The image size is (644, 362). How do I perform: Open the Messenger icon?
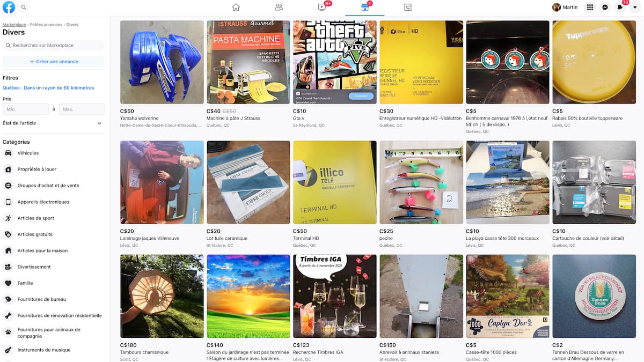(605, 8)
